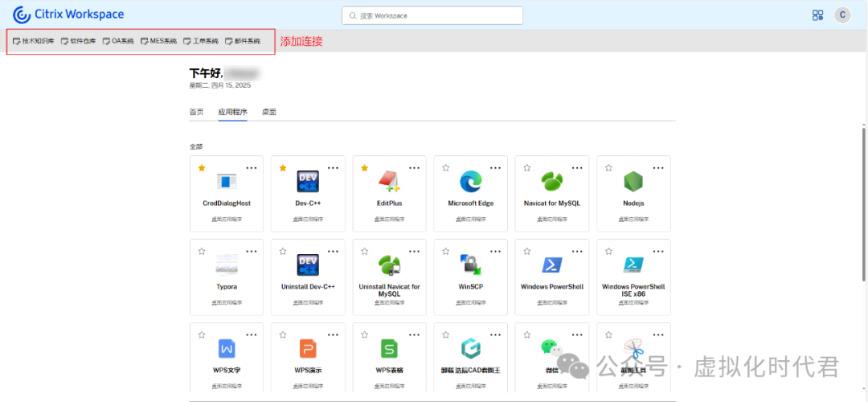Mark Nodejs as a favorite
This screenshot has width=868, height=402.
(x=608, y=168)
